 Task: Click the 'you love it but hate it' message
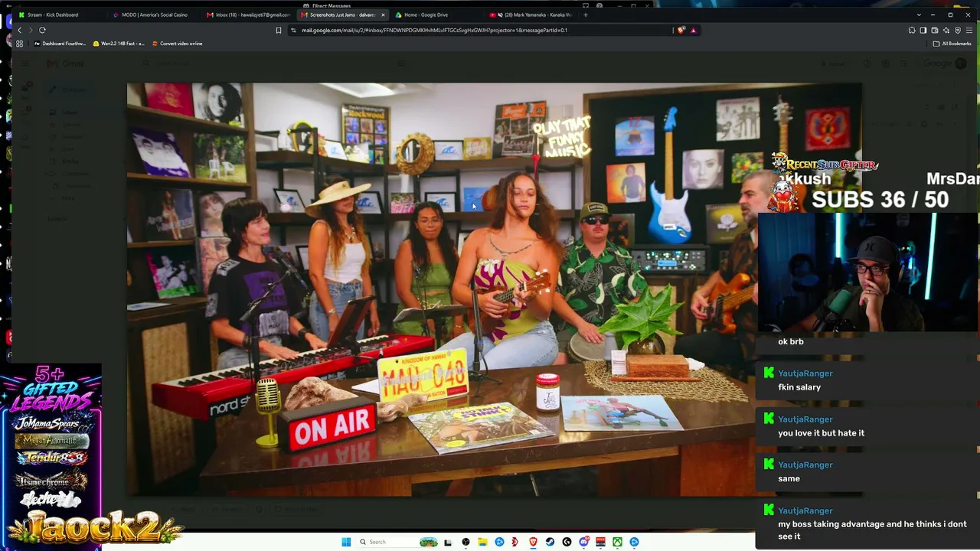coord(822,433)
